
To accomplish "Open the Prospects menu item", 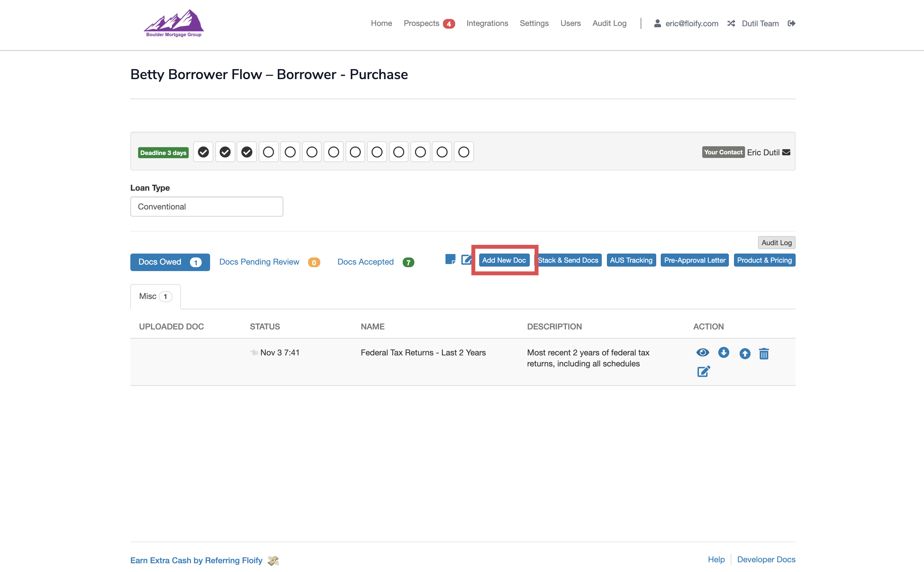I will pos(421,23).
